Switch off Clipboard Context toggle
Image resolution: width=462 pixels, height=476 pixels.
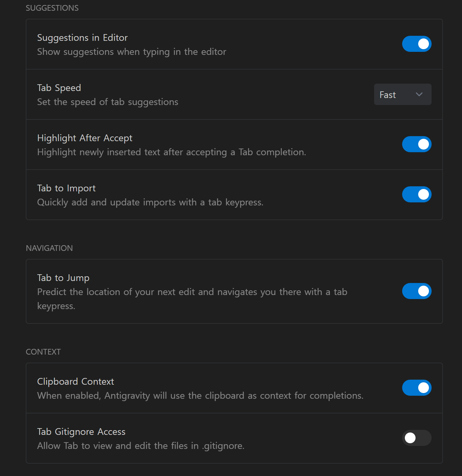click(417, 388)
